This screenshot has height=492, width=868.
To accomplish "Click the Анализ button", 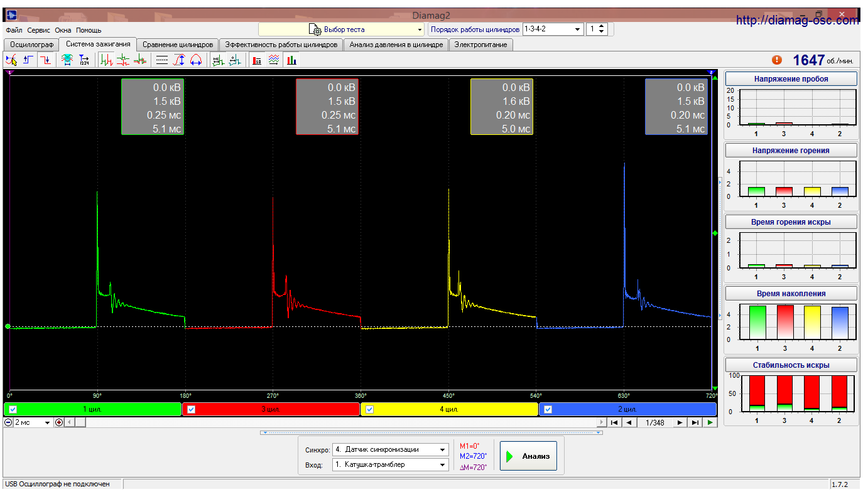I will [x=528, y=456].
